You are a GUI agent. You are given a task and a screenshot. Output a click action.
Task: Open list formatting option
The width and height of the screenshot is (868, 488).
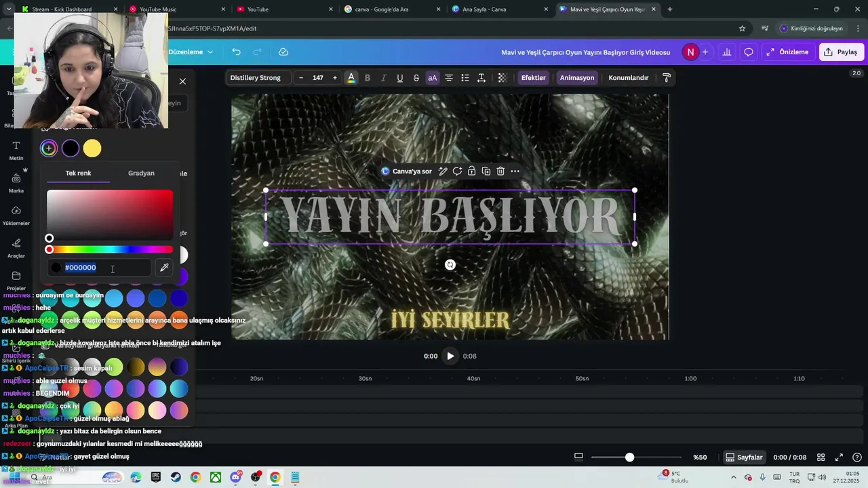pos(465,78)
